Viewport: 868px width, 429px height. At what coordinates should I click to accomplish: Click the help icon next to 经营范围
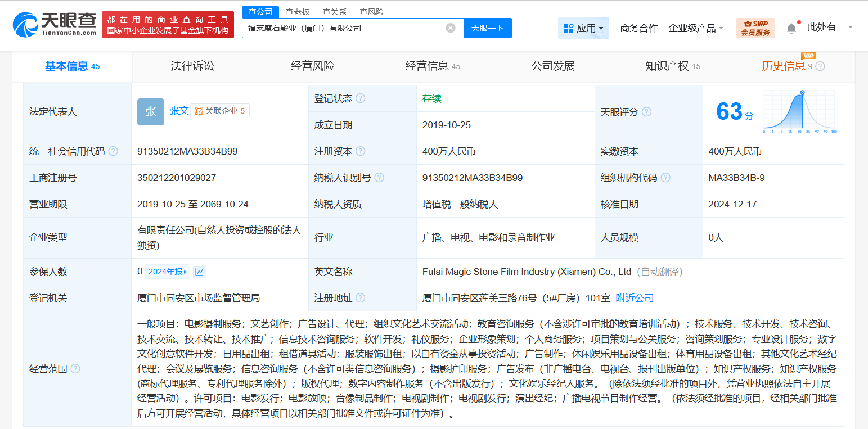pos(75,369)
